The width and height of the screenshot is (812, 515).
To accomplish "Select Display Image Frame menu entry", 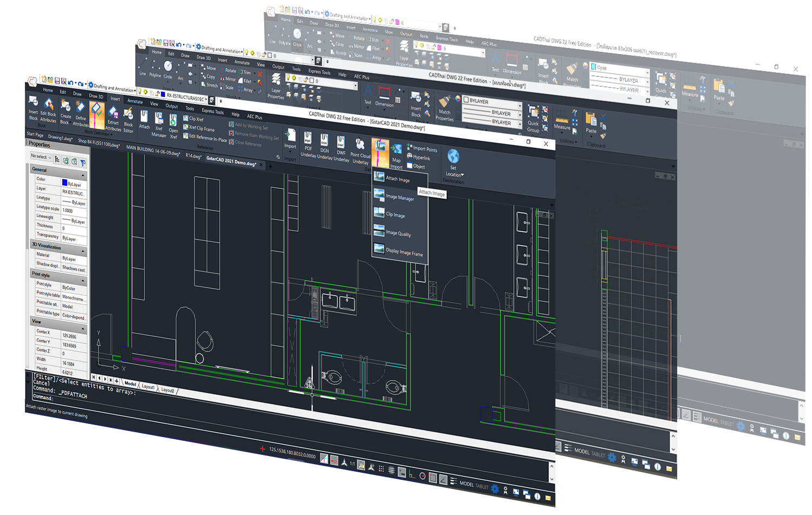I will pyautogui.click(x=400, y=251).
